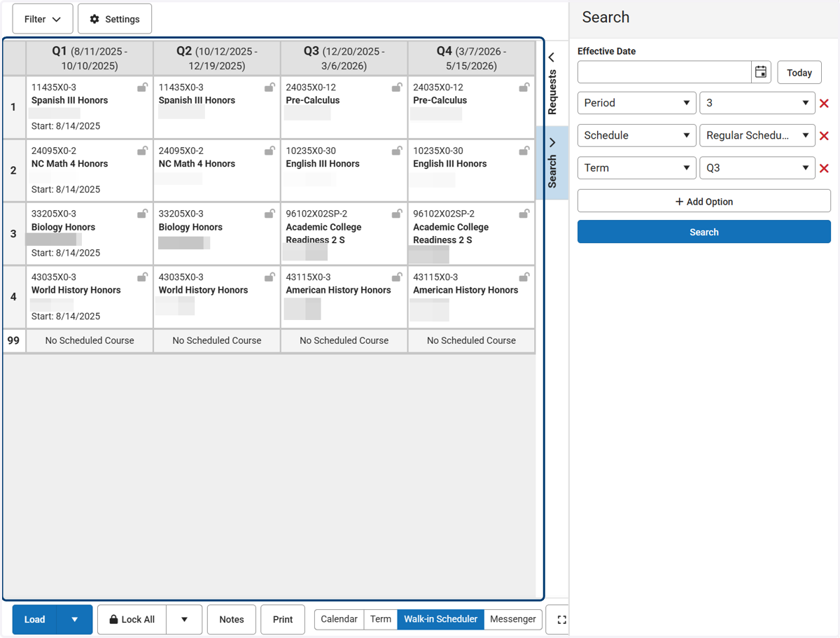Expand the Requests side panel
The image size is (840, 638).
(552, 83)
